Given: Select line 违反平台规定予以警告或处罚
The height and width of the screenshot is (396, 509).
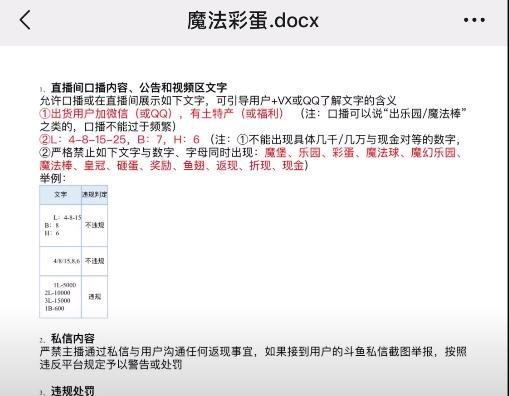Looking at the screenshot, I should (x=111, y=365).
